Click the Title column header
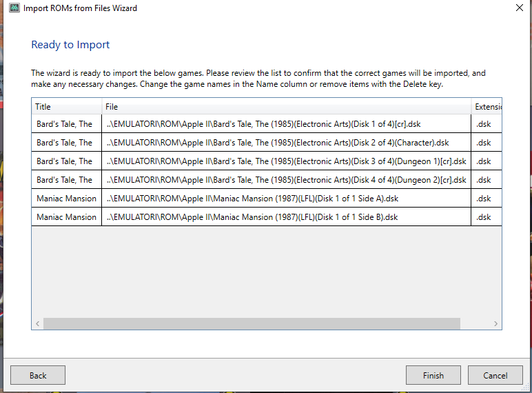This screenshot has height=393, width=532. click(x=66, y=107)
